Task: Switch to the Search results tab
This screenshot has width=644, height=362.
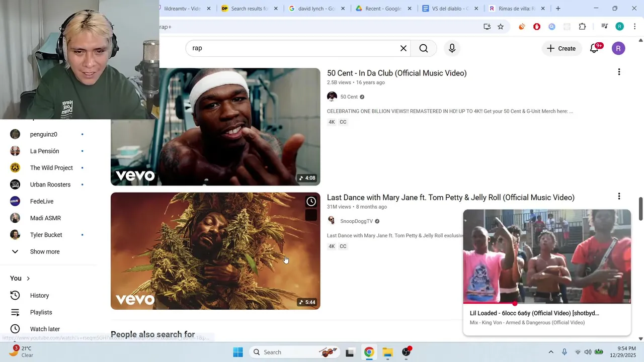Action: tap(249, 9)
